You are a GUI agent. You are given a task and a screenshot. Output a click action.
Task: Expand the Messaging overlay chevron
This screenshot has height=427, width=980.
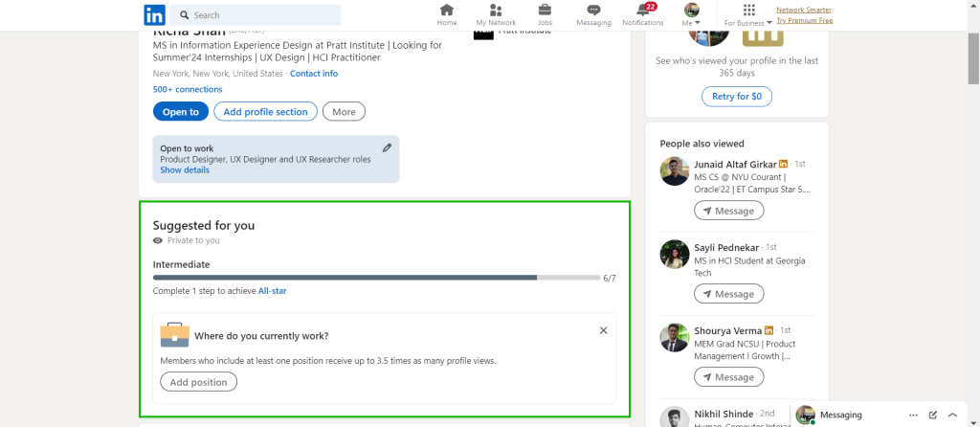pyautogui.click(x=952, y=415)
